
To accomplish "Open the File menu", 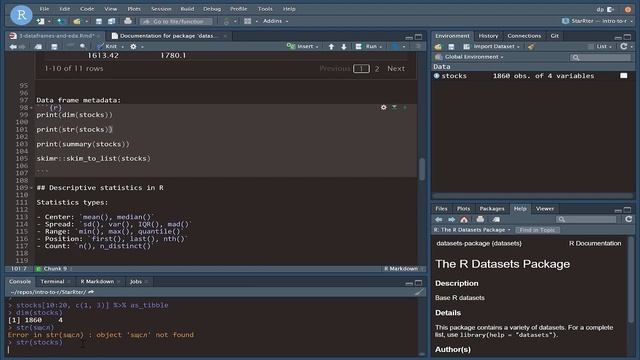I will pos(44,9).
